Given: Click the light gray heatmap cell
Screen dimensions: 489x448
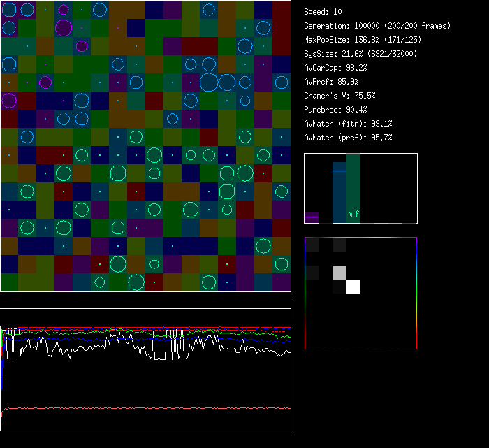Looking at the screenshot, I should [340, 273].
